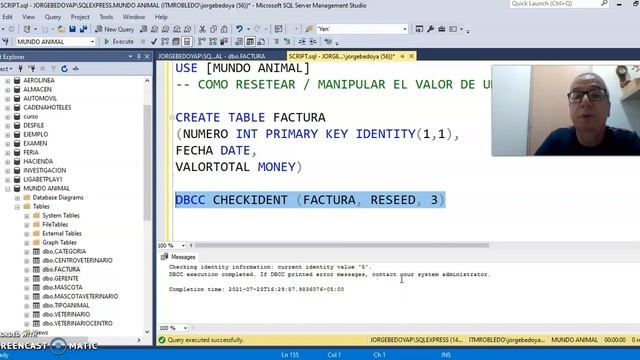Viewport: 640px width, 360px height.
Task: Click the Database Engine Query icon
Action: [x=144, y=29]
